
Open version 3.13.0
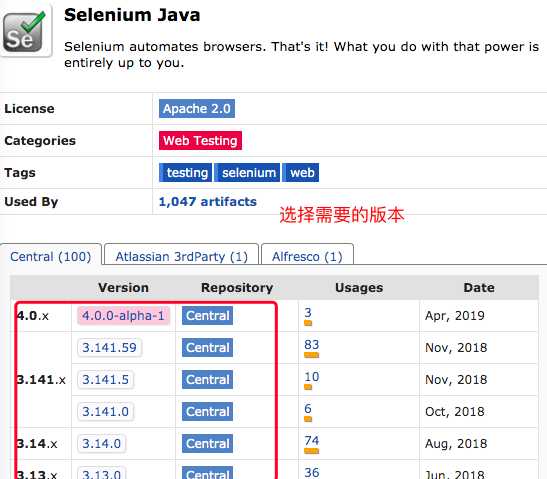(x=102, y=474)
